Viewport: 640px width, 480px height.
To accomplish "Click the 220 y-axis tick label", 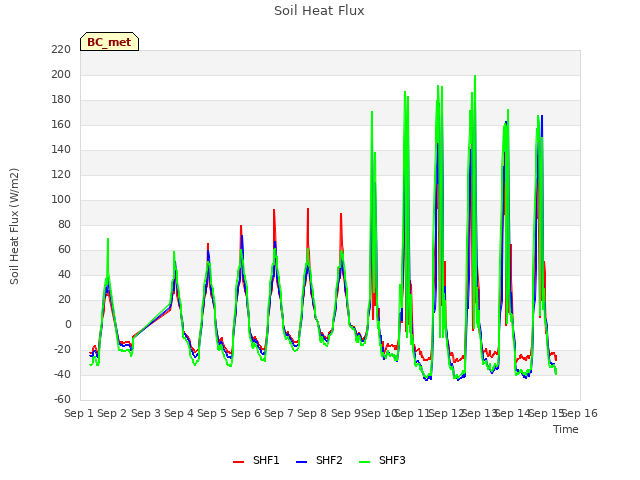I will point(61,49).
